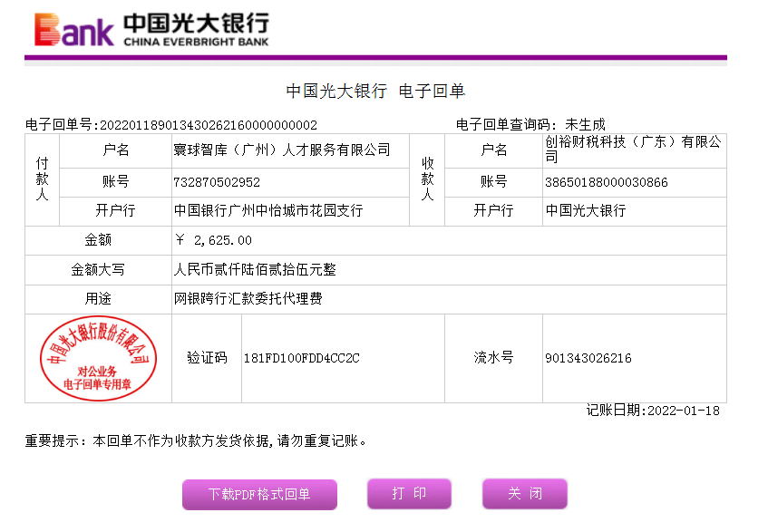Click the 下载PDF格式回单 button
The image size is (768, 532).
[x=259, y=494]
